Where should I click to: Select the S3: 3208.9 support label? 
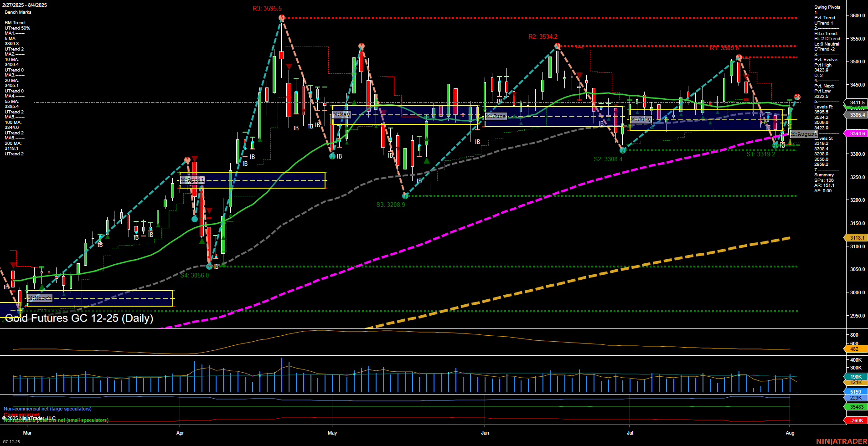391,205
